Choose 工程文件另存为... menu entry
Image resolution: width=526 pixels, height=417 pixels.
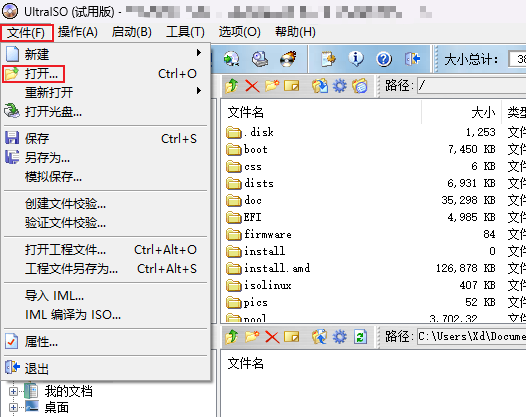(x=106, y=269)
